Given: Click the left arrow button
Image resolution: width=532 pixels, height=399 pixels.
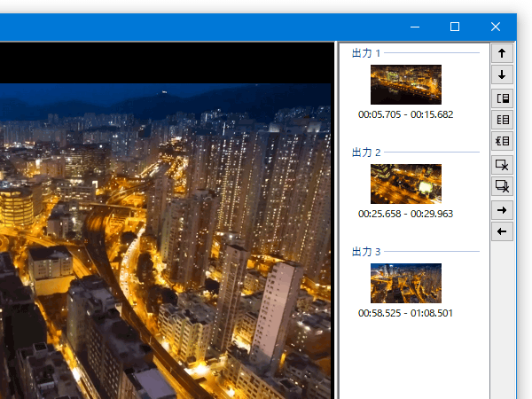Looking at the screenshot, I should (x=502, y=231).
